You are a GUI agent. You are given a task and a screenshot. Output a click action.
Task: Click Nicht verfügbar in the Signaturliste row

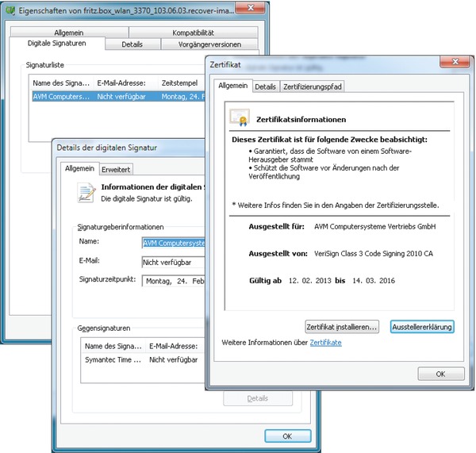[121, 97]
